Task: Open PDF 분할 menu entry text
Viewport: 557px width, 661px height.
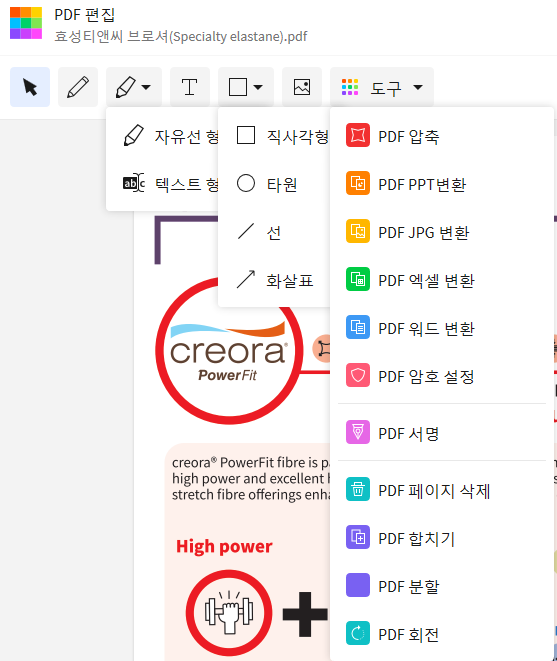Action: 409,587
